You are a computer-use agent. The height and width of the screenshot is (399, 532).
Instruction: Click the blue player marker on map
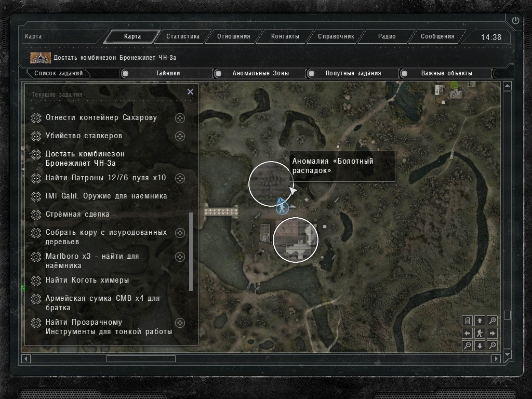pyautogui.click(x=282, y=207)
